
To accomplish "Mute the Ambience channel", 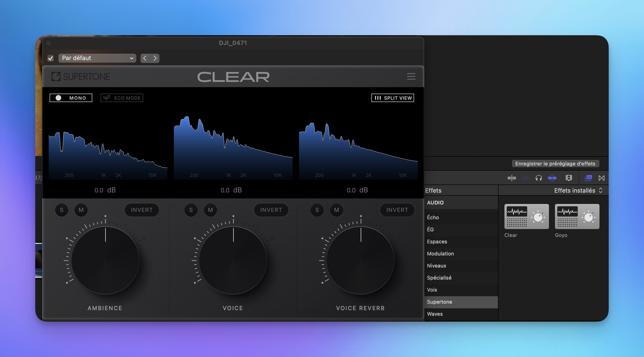I will click(x=81, y=210).
